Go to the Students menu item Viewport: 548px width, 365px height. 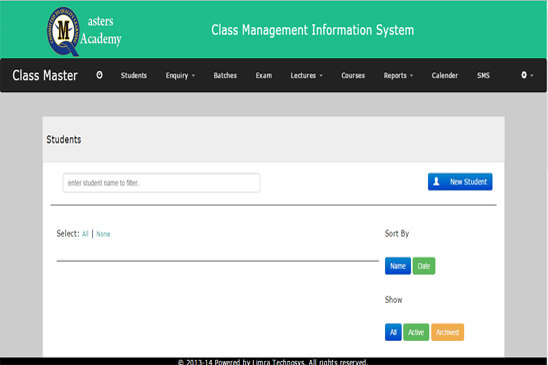pos(134,76)
